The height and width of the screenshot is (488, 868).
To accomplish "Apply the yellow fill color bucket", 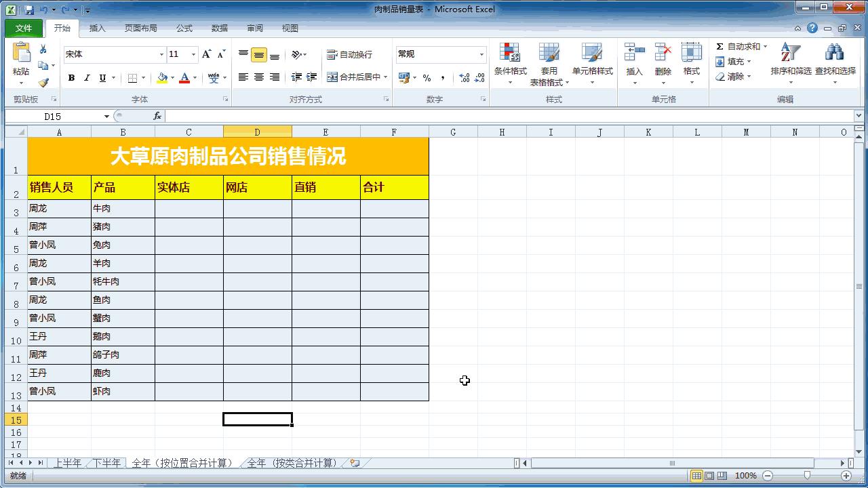I will (x=162, y=78).
